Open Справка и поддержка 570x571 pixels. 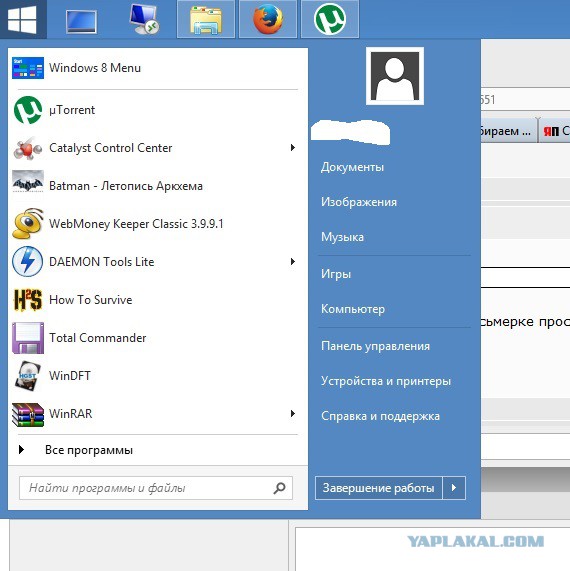tap(380, 416)
